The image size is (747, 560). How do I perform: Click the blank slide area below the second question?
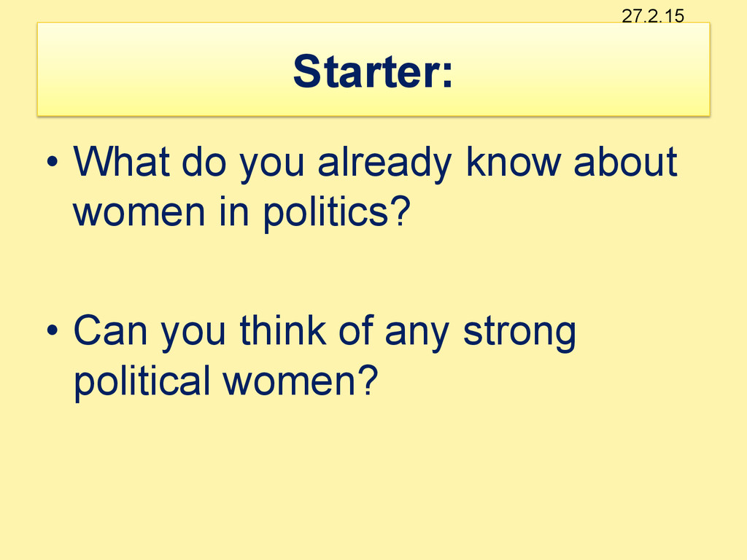click(x=373, y=476)
